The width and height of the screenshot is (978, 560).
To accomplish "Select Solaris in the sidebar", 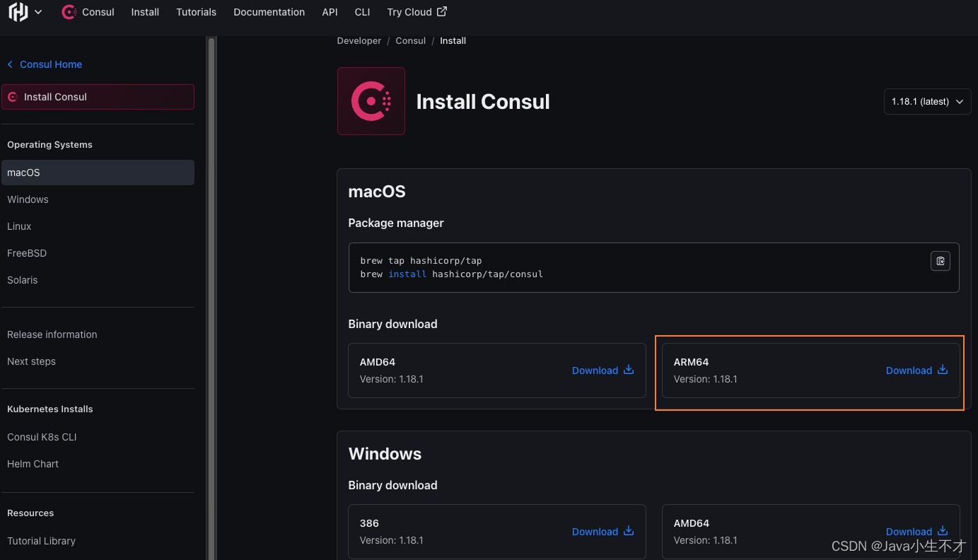I will (22, 280).
